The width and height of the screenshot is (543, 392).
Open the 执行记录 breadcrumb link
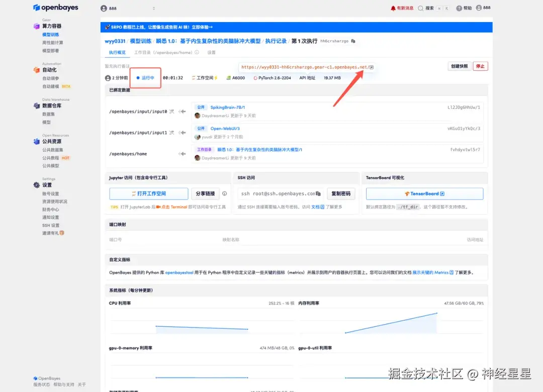click(x=276, y=41)
